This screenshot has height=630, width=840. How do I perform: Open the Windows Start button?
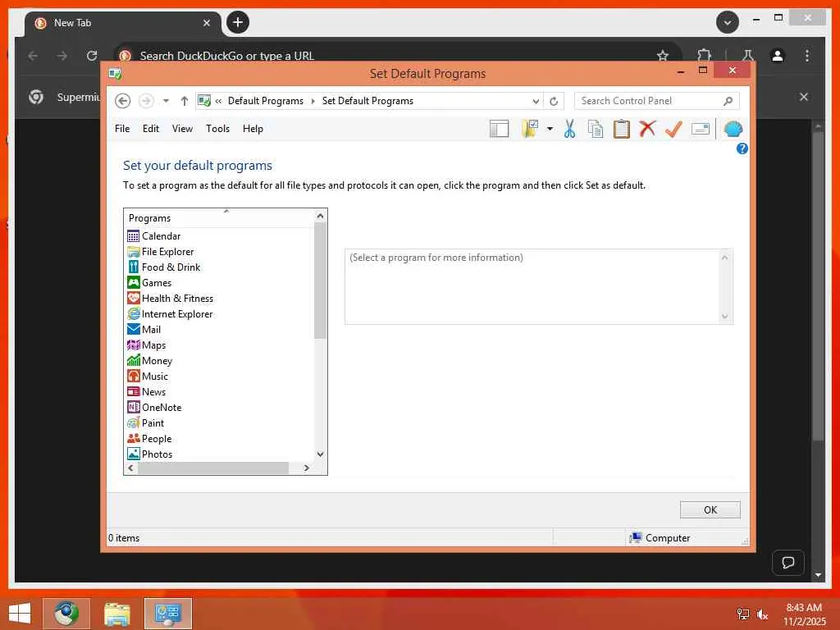click(20, 614)
